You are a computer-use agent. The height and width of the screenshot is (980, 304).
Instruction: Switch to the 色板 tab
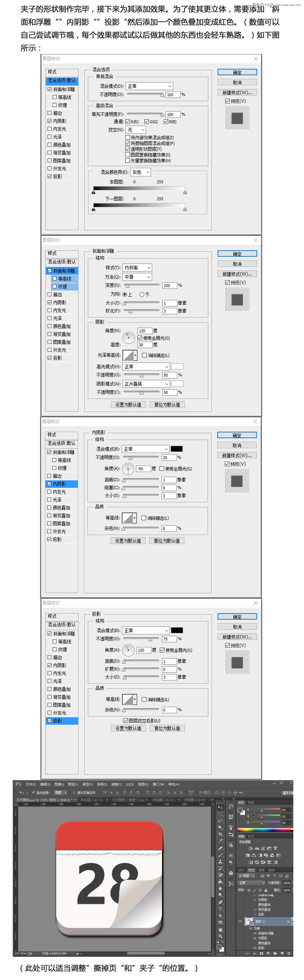(251, 802)
